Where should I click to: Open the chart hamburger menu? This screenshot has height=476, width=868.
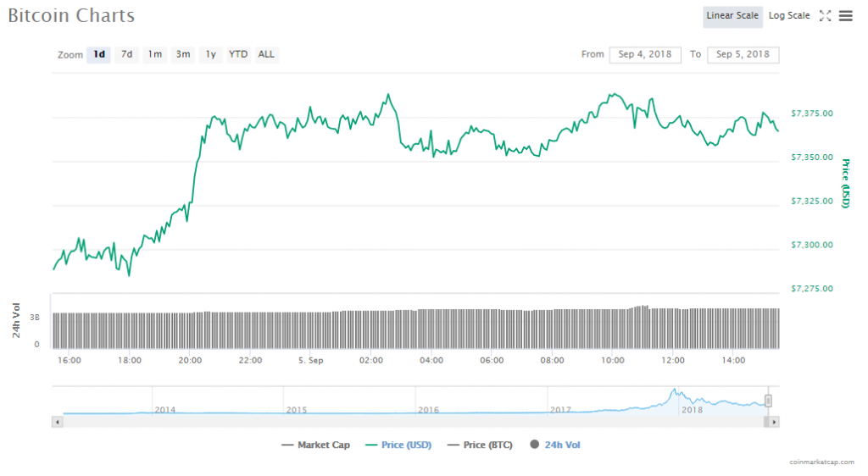845,16
